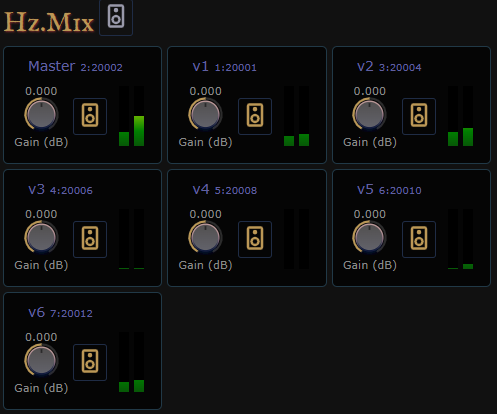Image resolution: width=497 pixels, height=414 pixels.
Task: Click the v2 Gain knob
Action: (369, 114)
